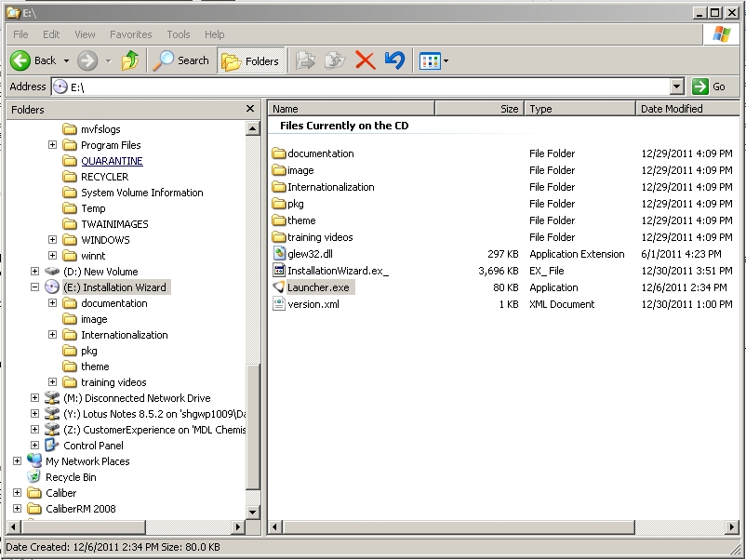
Task: Undo with the blue arrow icon
Action: [394, 60]
